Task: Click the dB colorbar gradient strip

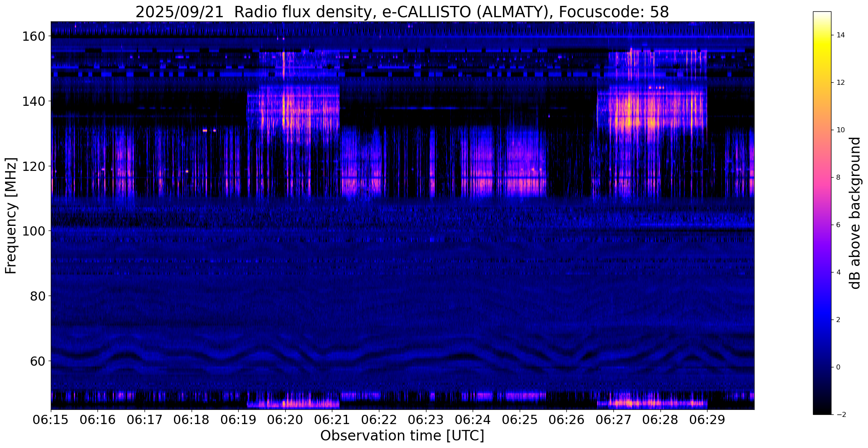Action: (x=822, y=213)
